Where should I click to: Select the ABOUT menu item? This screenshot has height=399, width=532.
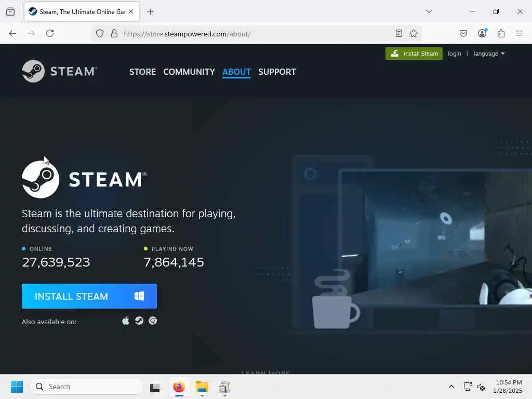point(236,72)
